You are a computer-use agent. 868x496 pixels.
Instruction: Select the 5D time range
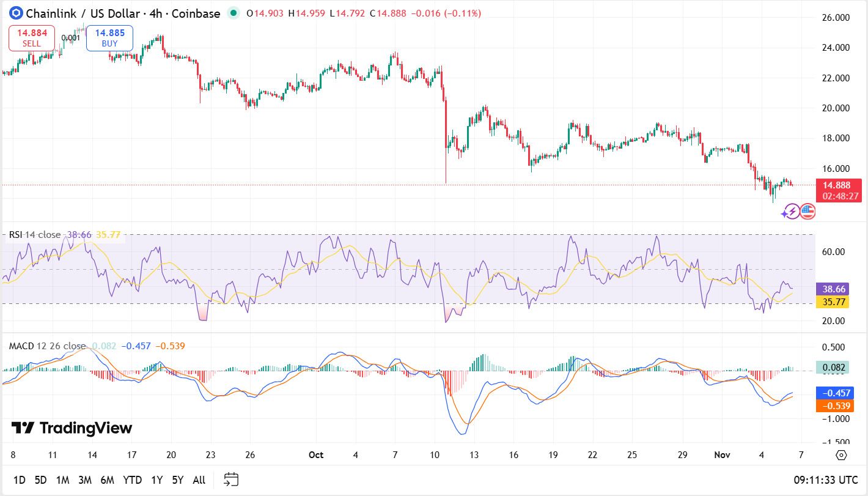pos(40,480)
